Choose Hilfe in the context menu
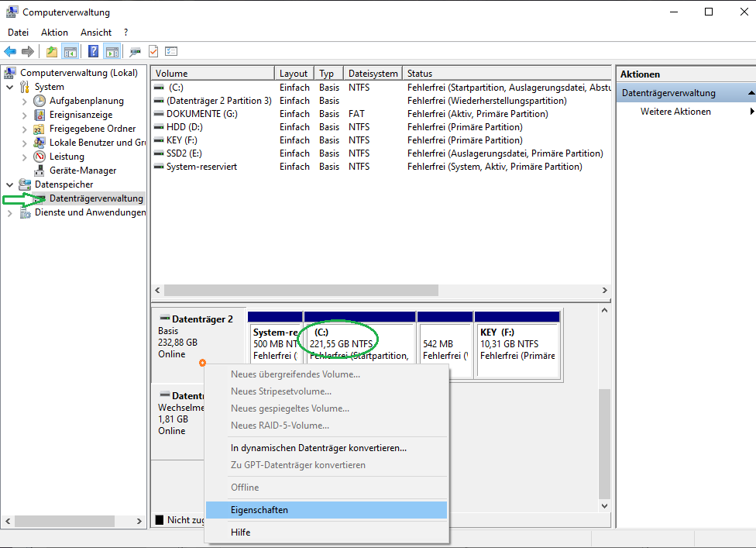 point(326,532)
